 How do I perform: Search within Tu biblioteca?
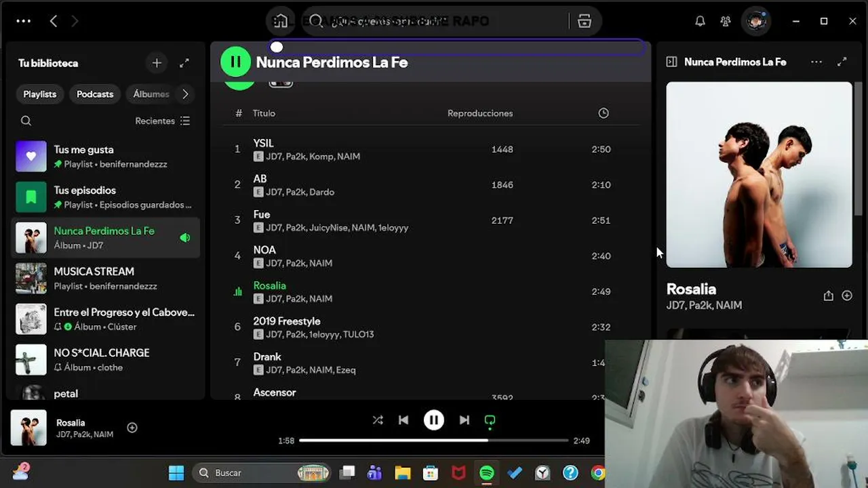(x=26, y=121)
